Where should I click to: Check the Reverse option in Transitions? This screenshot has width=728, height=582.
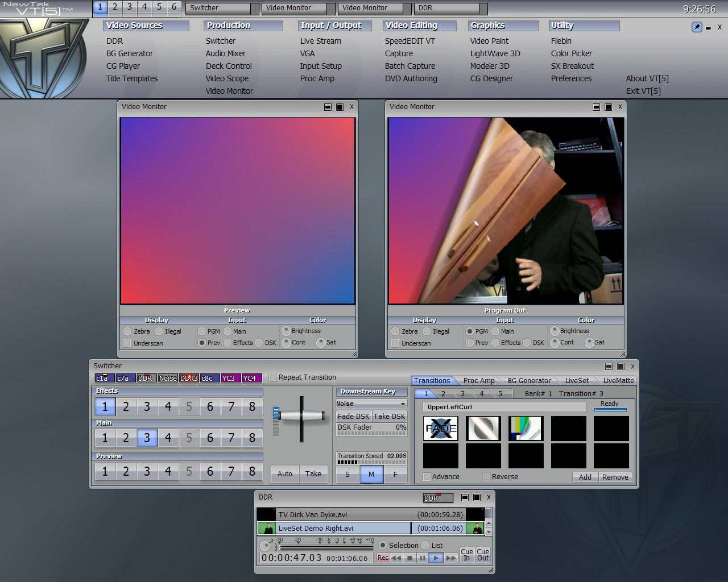[486, 477]
